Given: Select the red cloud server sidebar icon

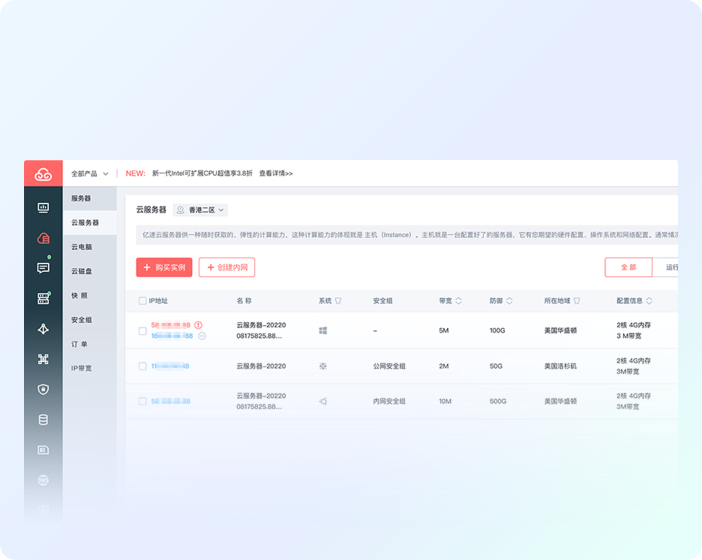Looking at the screenshot, I should (x=43, y=238).
